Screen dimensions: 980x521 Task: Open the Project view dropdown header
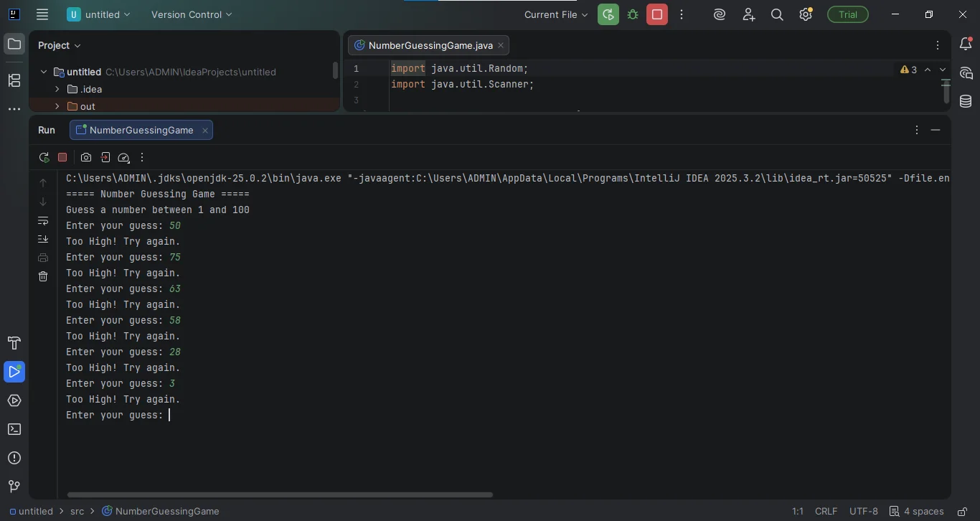pos(60,45)
